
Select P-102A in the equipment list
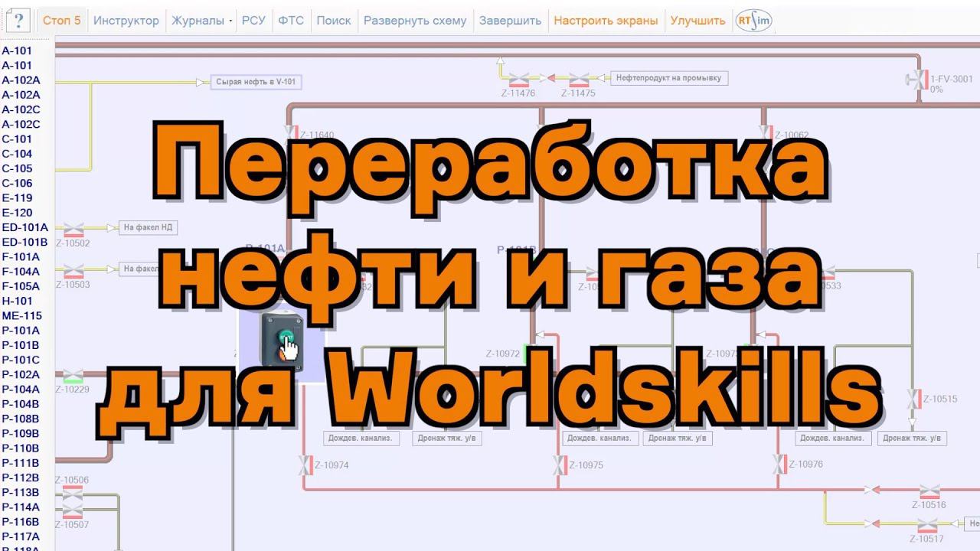(x=21, y=374)
